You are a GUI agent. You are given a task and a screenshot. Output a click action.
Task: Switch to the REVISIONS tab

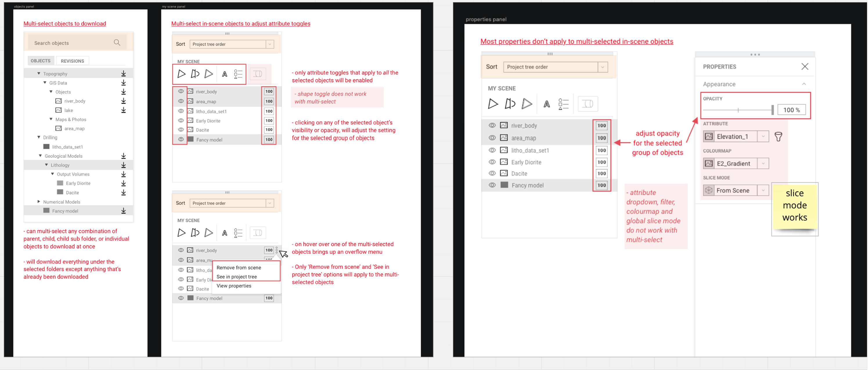coord(73,61)
